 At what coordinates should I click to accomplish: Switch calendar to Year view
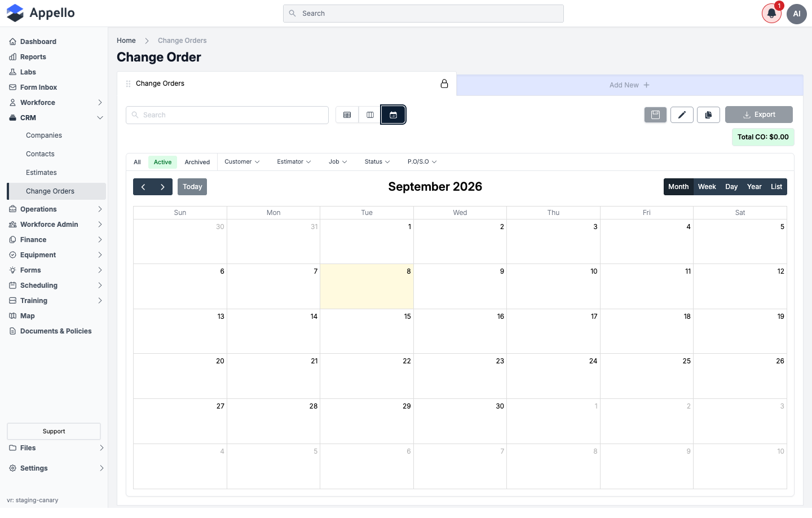(754, 187)
